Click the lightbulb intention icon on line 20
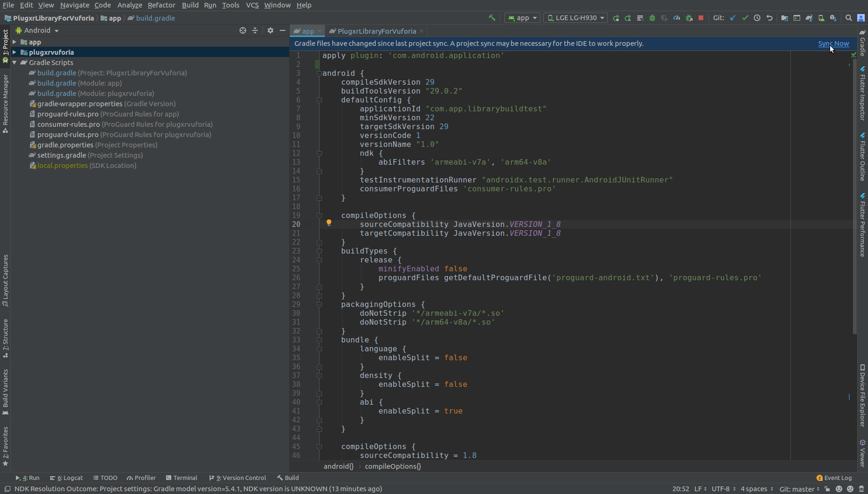The image size is (868, 494). [x=329, y=223]
